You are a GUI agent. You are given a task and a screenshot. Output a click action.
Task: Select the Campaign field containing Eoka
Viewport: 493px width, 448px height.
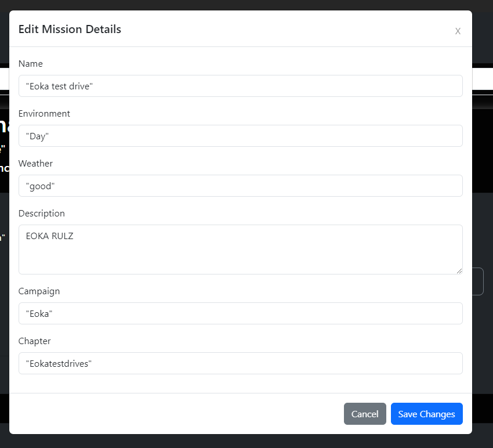coord(240,313)
